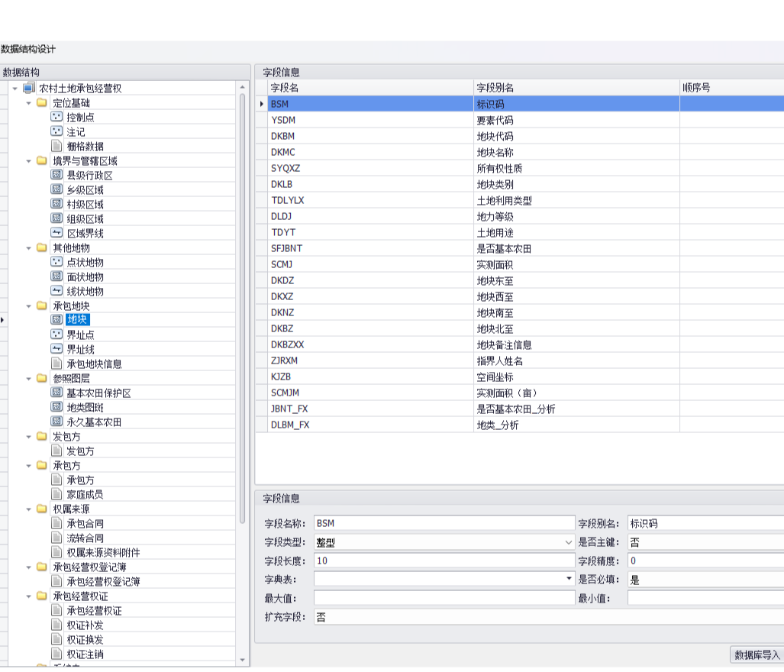Click the document icon beside 权证补发
The width and height of the screenshot is (784, 672).
pos(56,625)
